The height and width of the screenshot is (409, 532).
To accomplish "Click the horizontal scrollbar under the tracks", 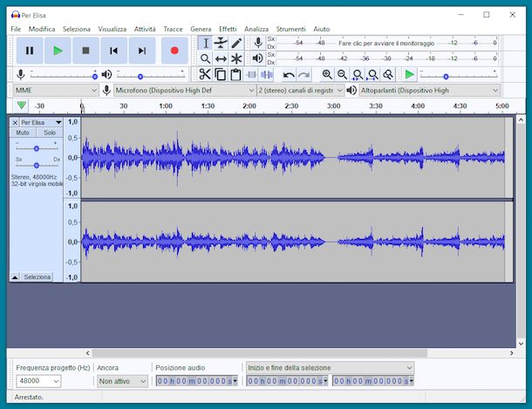I will pos(260,353).
